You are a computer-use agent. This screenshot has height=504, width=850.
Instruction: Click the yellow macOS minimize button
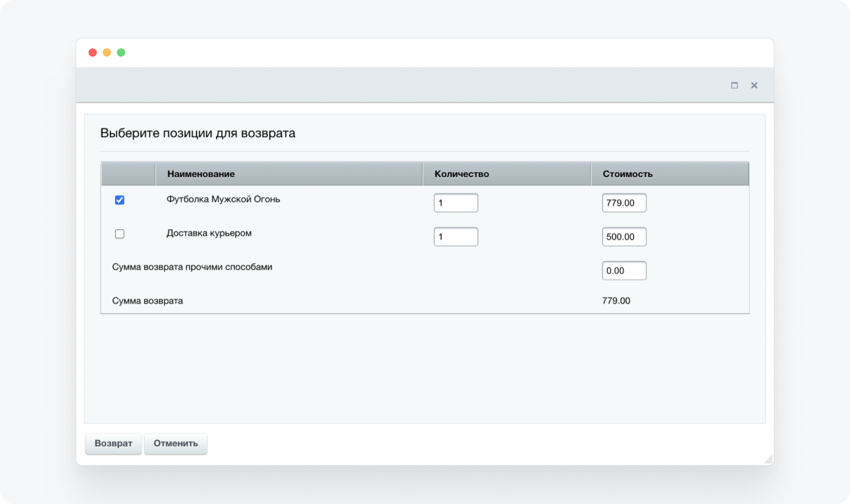107,53
